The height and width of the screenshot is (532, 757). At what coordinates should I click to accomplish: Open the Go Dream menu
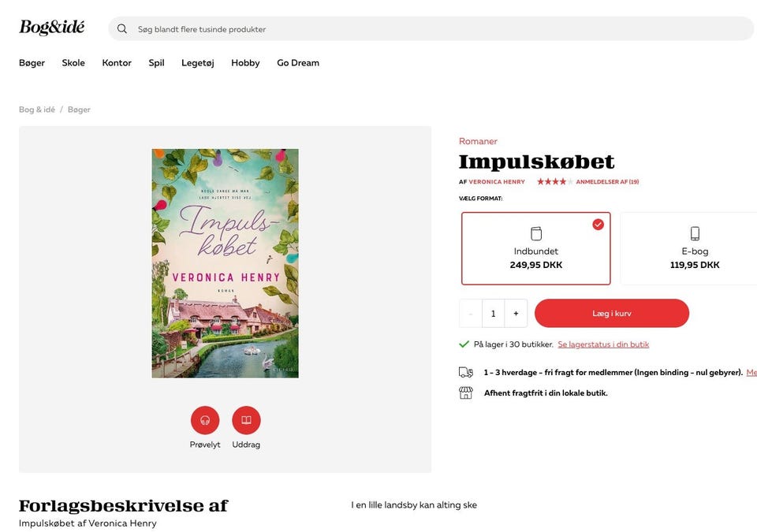pyautogui.click(x=298, y=63)
